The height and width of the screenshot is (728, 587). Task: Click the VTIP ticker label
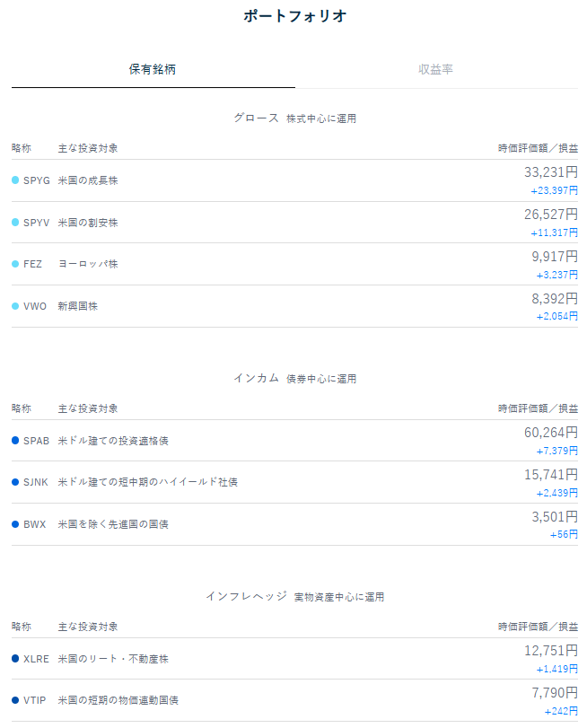pyautogui.click(x=35, y=700)
